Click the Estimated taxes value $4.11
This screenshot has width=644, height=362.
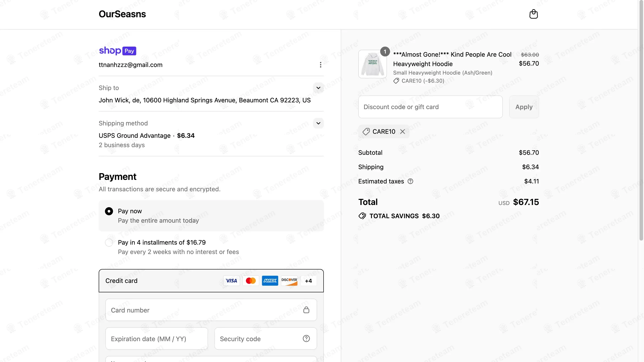531,181
